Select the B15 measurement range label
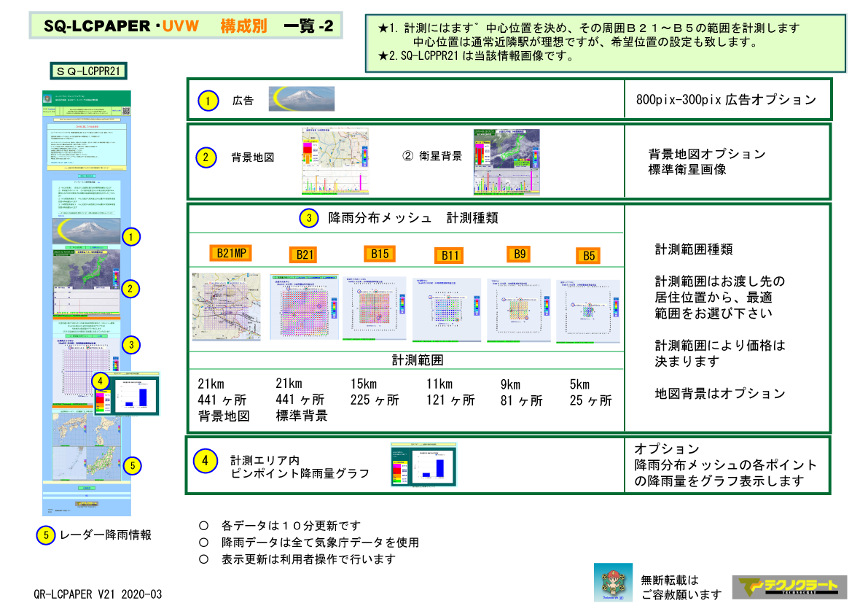Screen dimensions: 868x614 [x=380, y=254]
